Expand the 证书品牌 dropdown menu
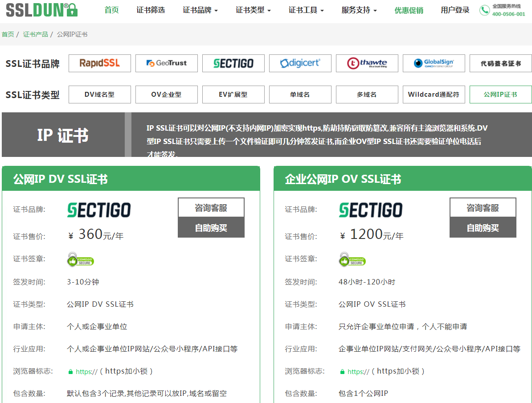Screen dimensions: 532x403 [x=200, y=10]
